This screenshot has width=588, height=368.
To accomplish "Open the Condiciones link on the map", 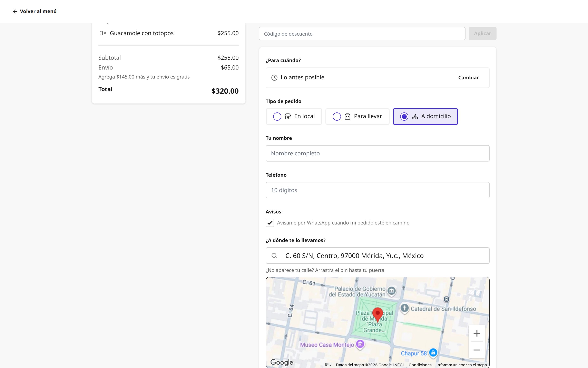I will click(x=420, y=365).
